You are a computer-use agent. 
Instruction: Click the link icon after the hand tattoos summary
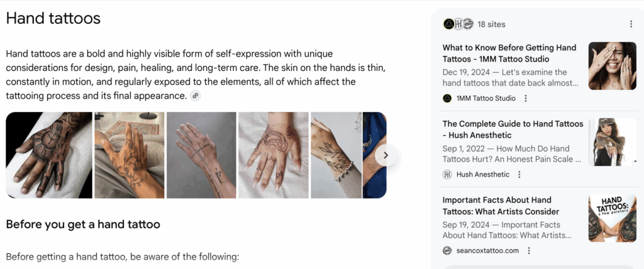point(196,96)
